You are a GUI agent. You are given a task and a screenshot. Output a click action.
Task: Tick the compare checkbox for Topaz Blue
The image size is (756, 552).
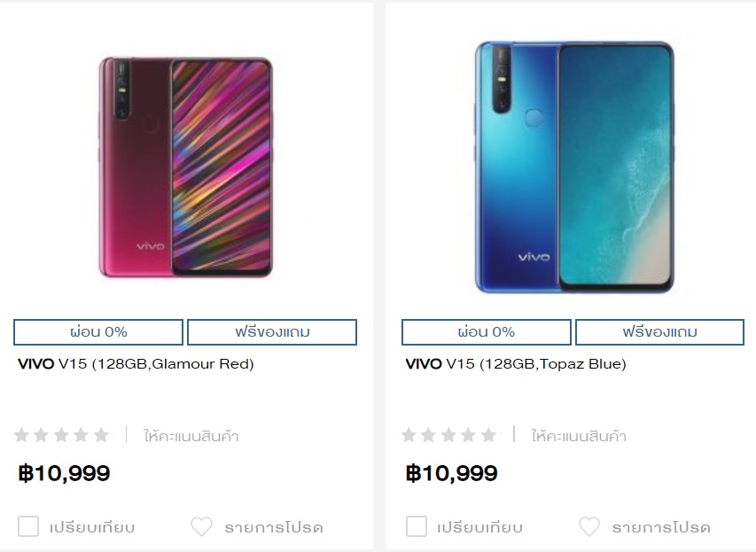point(416,526)
